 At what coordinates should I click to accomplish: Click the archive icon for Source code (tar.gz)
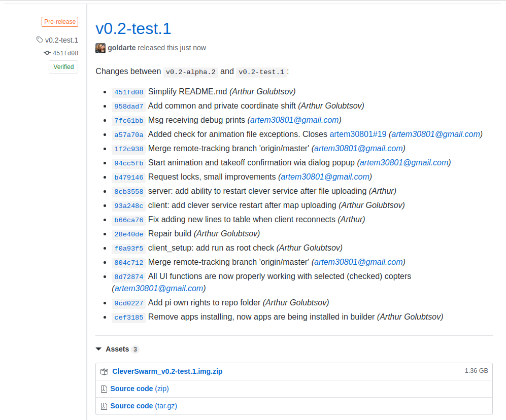click(104, 406)
